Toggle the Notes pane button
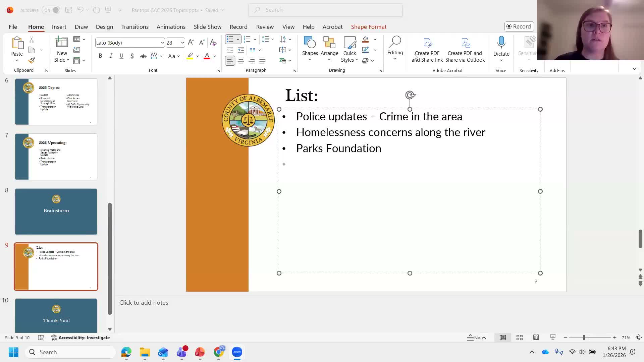The image size is (644, 362). pos(476,338)
